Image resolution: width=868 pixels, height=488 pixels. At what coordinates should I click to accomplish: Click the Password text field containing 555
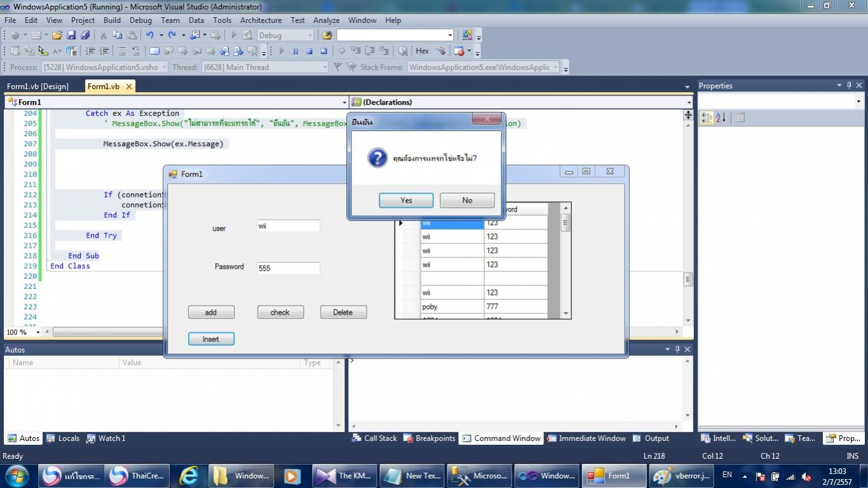point(288,268)
